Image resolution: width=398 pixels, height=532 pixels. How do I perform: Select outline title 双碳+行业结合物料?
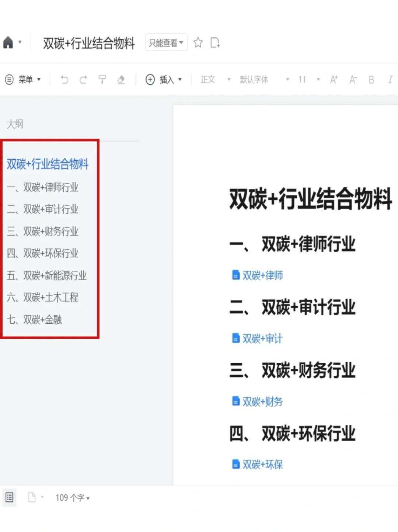click(48, 164)
